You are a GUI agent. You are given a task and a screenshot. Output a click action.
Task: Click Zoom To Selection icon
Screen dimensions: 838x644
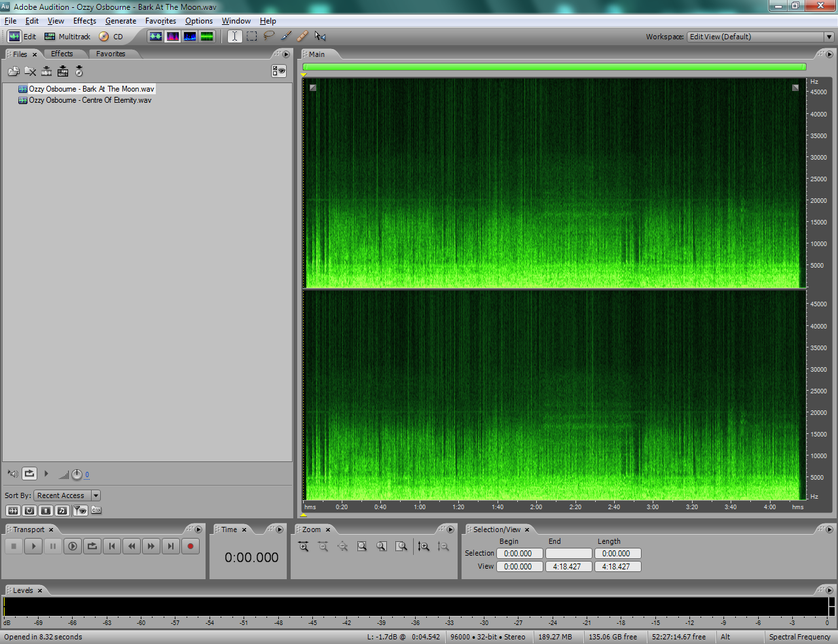tap(362, 546)
